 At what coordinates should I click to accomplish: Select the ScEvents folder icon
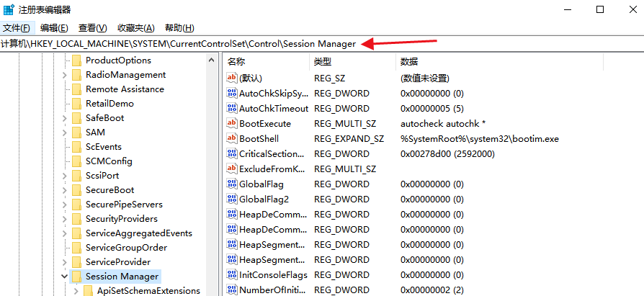click(x=77, y=147)
